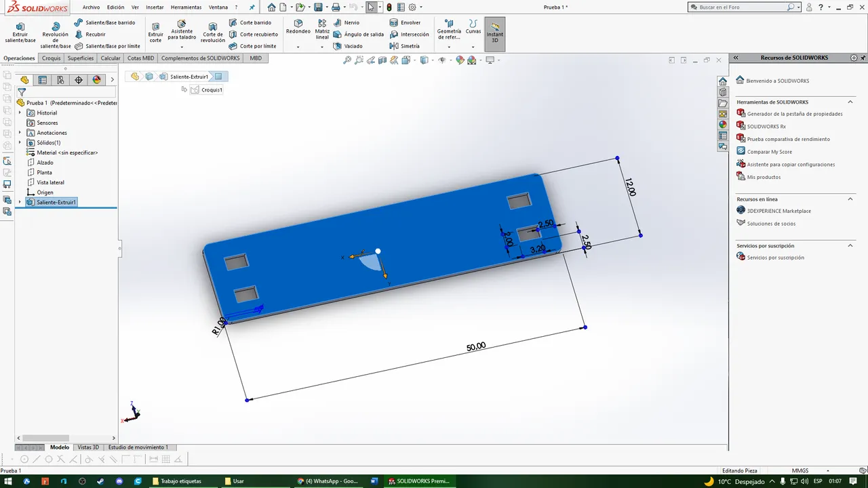
Task: Collapse Herramientas de SOLIDWORKS section
Action: click(850, 102)
